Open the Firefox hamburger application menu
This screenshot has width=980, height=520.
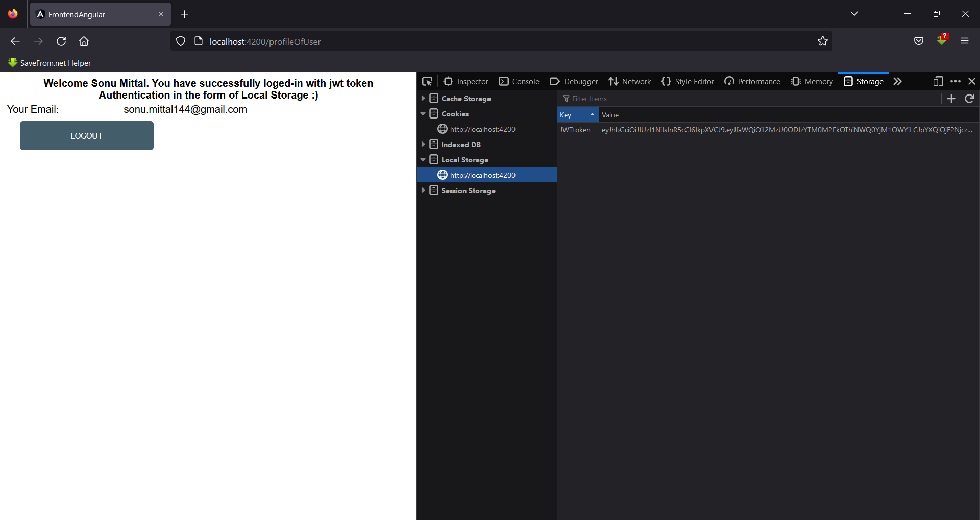pyautogui.click(x=965, y=41)
